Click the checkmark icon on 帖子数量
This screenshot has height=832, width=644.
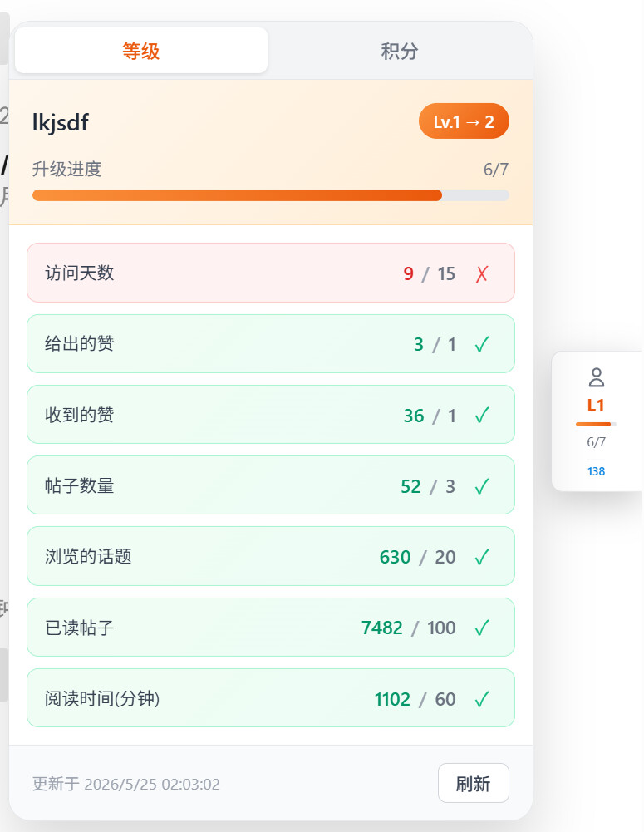[482, 486]
